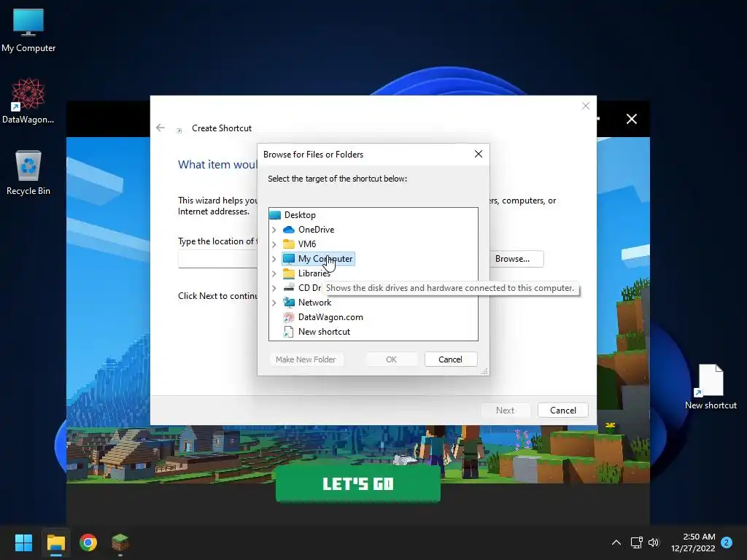Viewport: 747px width, 560px height.
Task: Close the Create Shortcut window
Action: 586,106
